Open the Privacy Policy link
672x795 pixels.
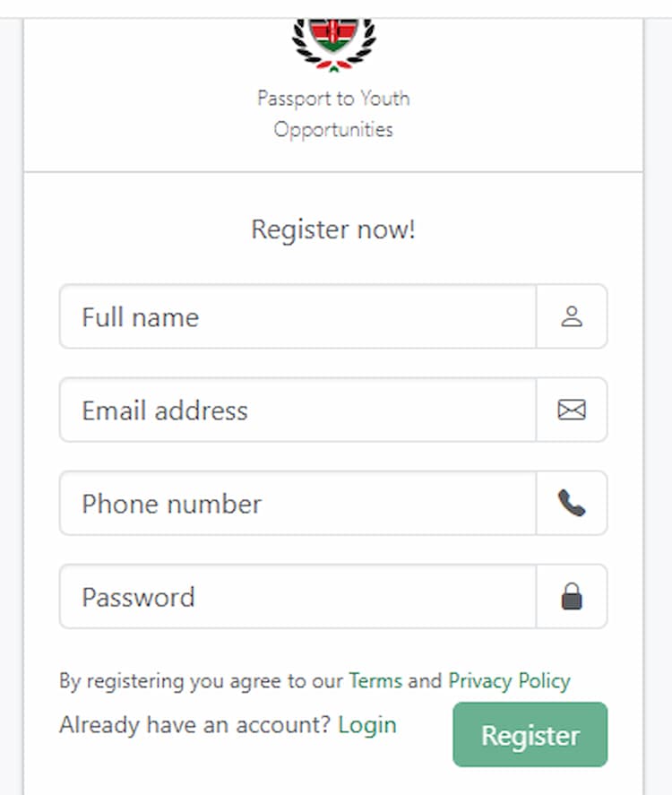pos(509,681)
